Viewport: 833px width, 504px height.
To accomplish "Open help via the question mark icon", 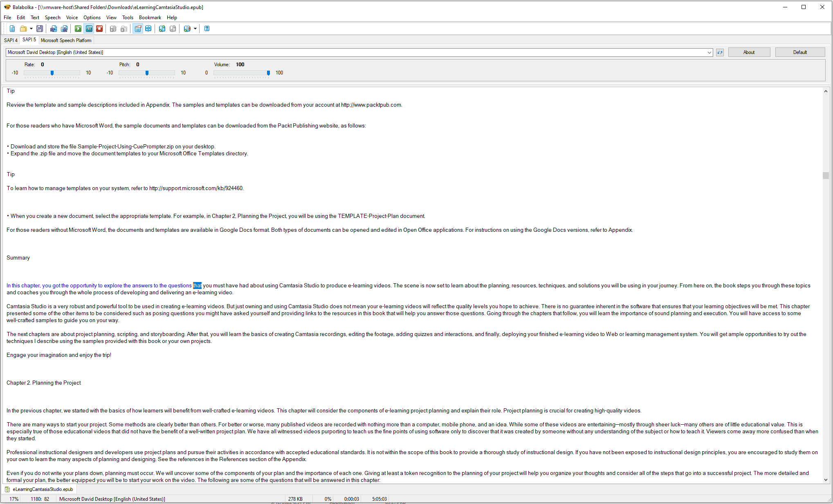I will coord(207,29).
